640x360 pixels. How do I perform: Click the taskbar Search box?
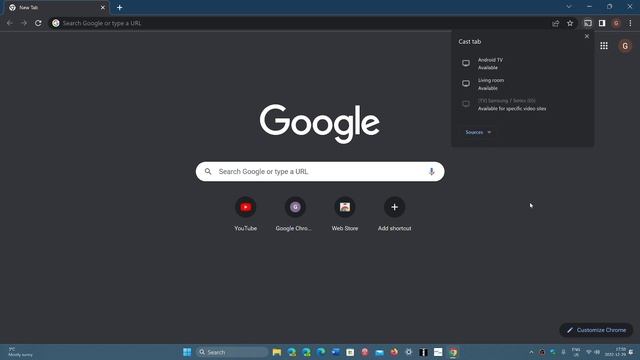pyautogui.click(x=232, y=352)
